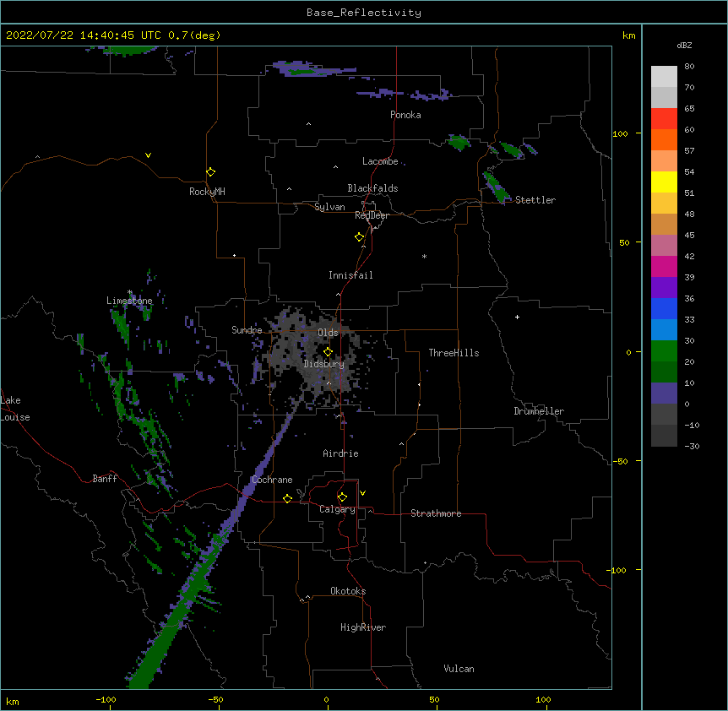This screenshot has height=711, width=728.
Task: Select the yellow diamond marker south of RedDeer
Action: pos(359,237)
